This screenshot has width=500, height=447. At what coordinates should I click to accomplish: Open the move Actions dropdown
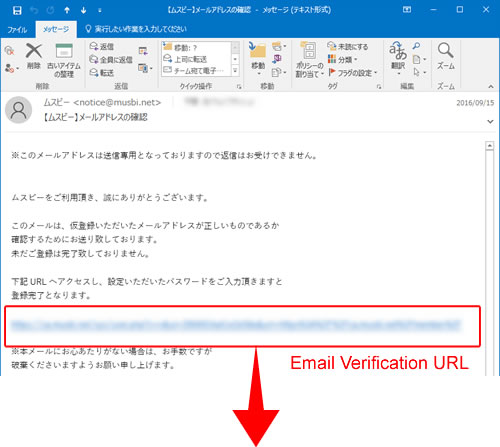point(279,72)
